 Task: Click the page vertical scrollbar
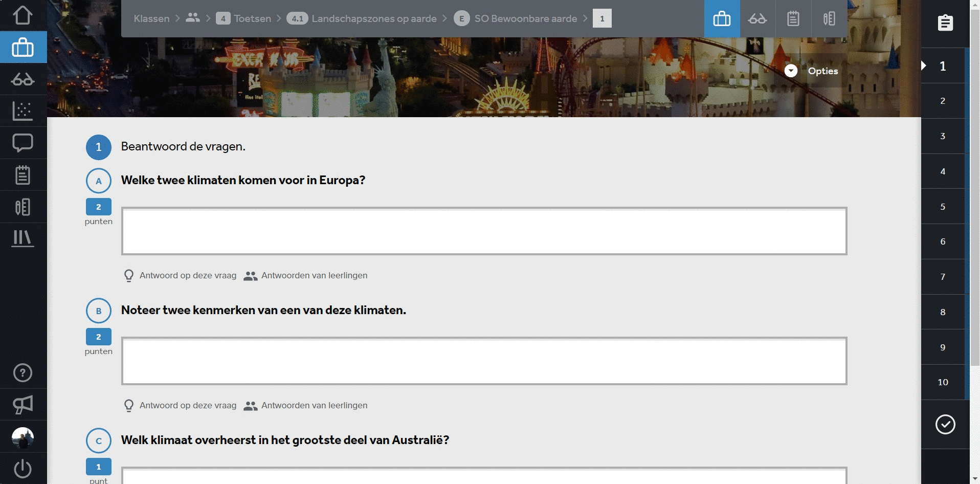[975, 187]
